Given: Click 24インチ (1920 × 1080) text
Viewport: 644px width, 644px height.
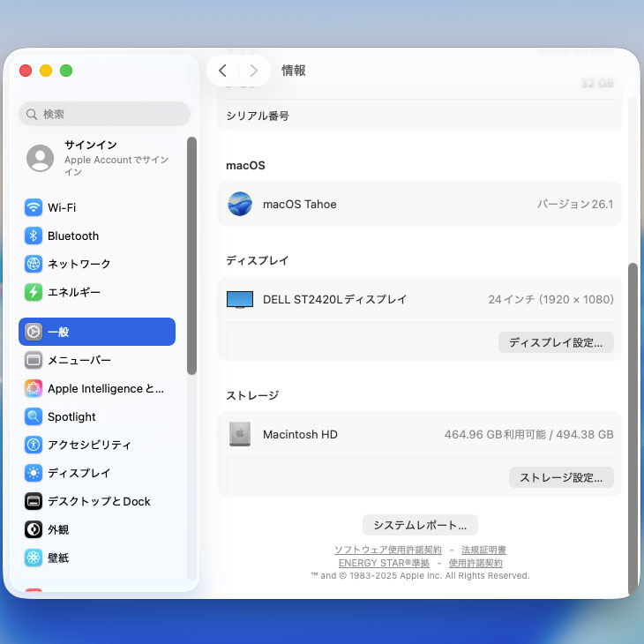Looking at the screenshot, I should coord(550,299).
